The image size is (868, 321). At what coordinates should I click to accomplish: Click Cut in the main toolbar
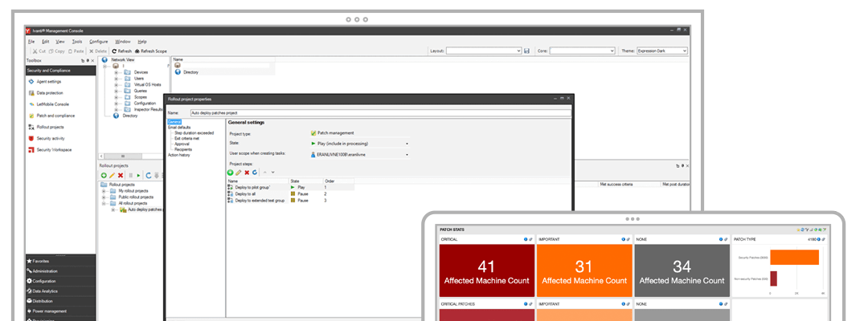point(39,51)
